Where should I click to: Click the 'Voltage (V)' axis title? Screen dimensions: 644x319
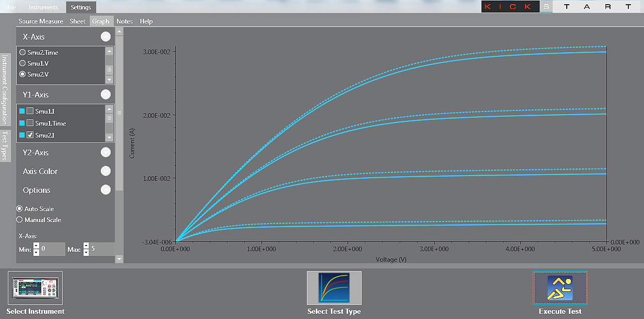pyautogui.click(x=391, y=259)
